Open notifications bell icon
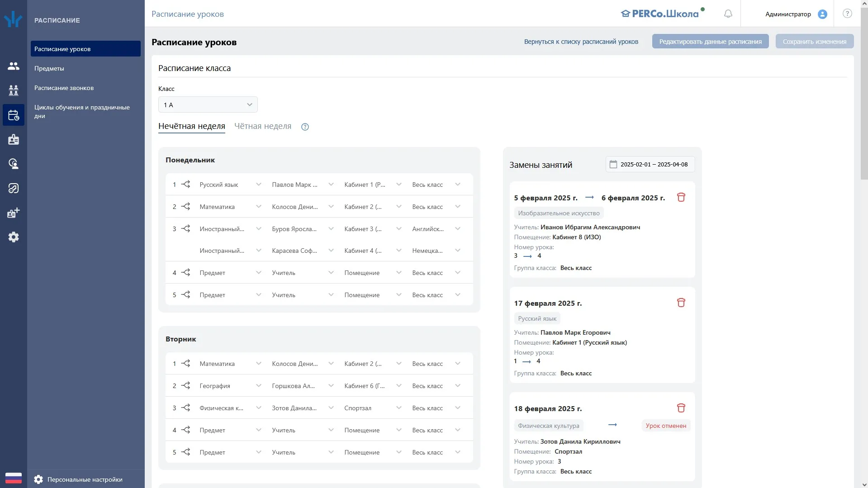Screen dimensions: 868x488 click(x=728, y=14)
